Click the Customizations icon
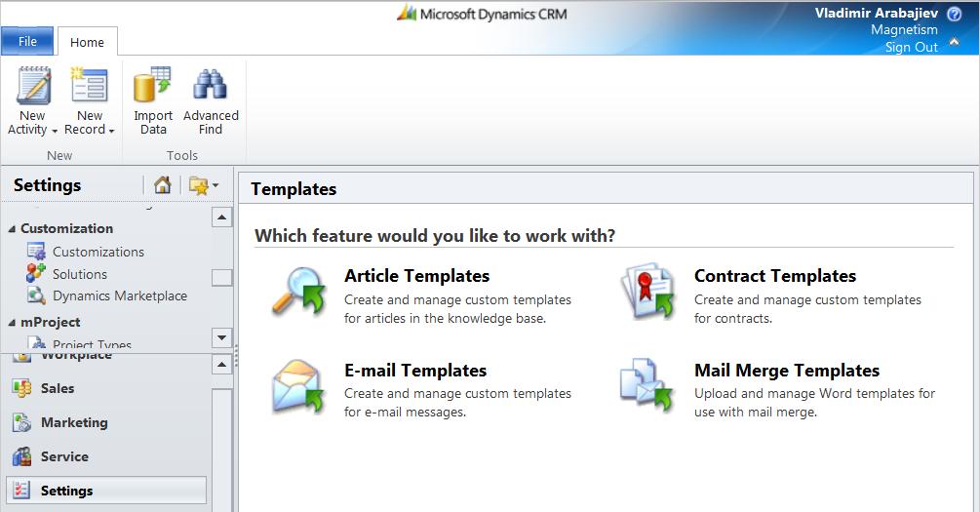980x512 pixels. [x=36, y=252]
